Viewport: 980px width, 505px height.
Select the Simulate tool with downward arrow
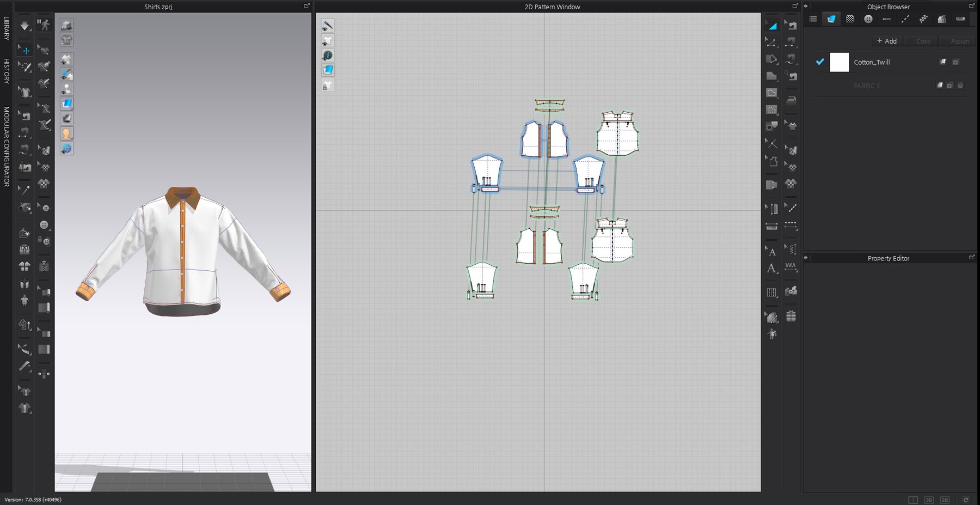[x=24, y=25]
